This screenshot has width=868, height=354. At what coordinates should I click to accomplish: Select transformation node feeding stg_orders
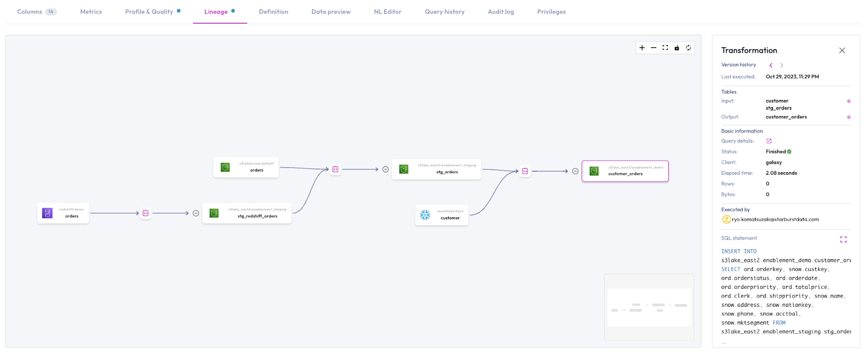335,169
